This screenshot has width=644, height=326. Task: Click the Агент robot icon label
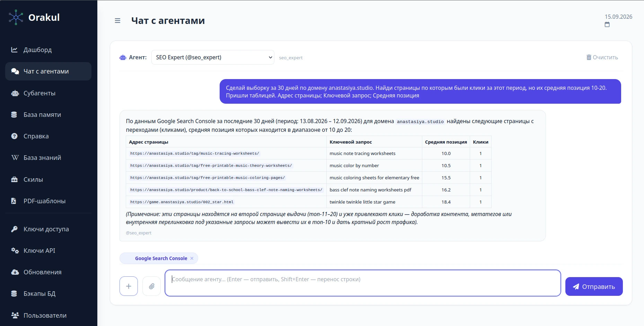[123, 58]
